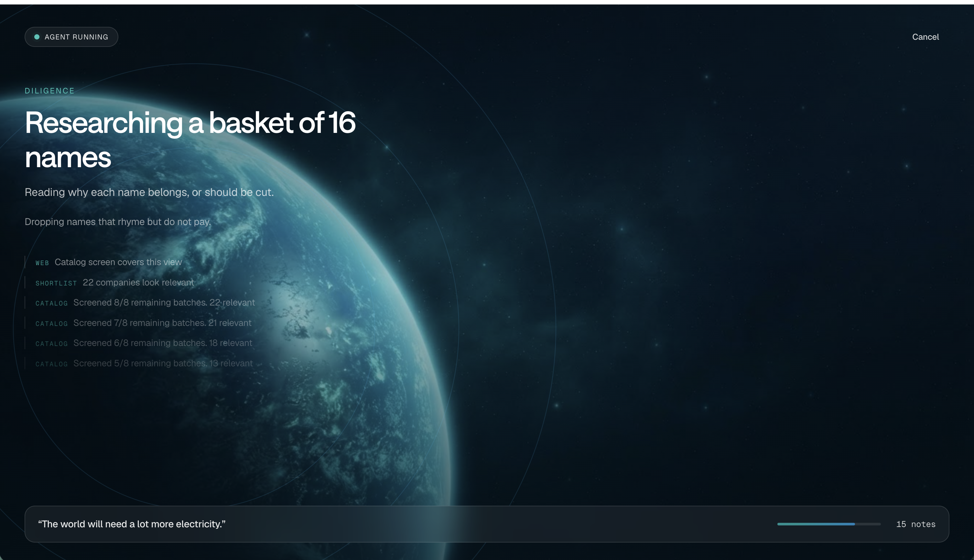Image resolution: width=974 pixels, height=560 pixels.
Task: Click the Agent Running status pill
Action: point(71,37)
